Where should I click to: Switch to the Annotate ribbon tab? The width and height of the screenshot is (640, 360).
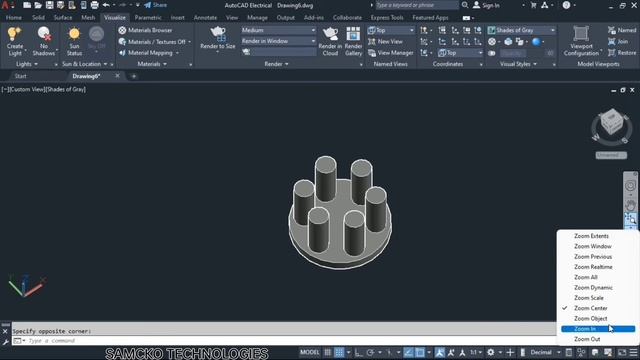tap(205, 18)
